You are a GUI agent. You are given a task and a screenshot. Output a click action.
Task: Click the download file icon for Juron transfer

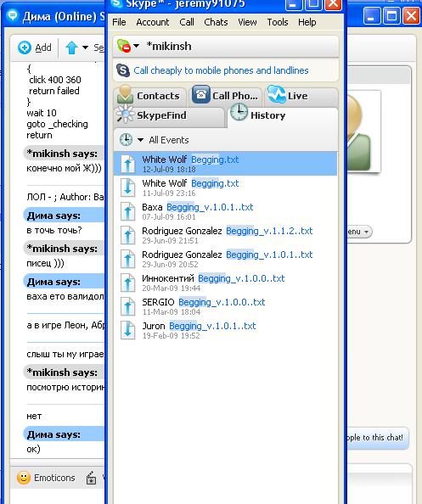tap(127, 330)
